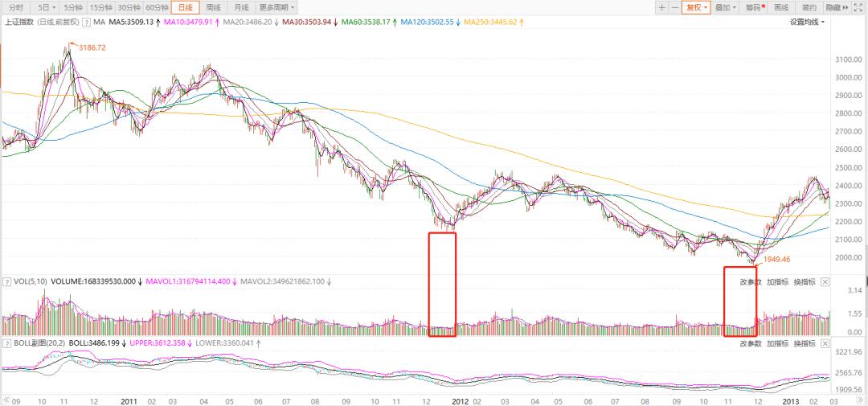868x406 pixels.
Task: Click 改参数 in the VOL panel
Action: [751, 282]
